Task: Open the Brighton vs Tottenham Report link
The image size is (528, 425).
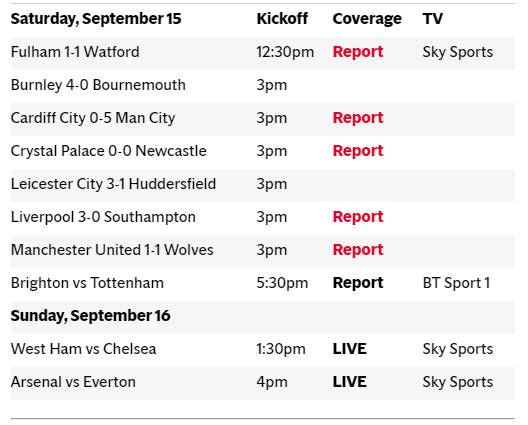Action: tap(358, 283)
